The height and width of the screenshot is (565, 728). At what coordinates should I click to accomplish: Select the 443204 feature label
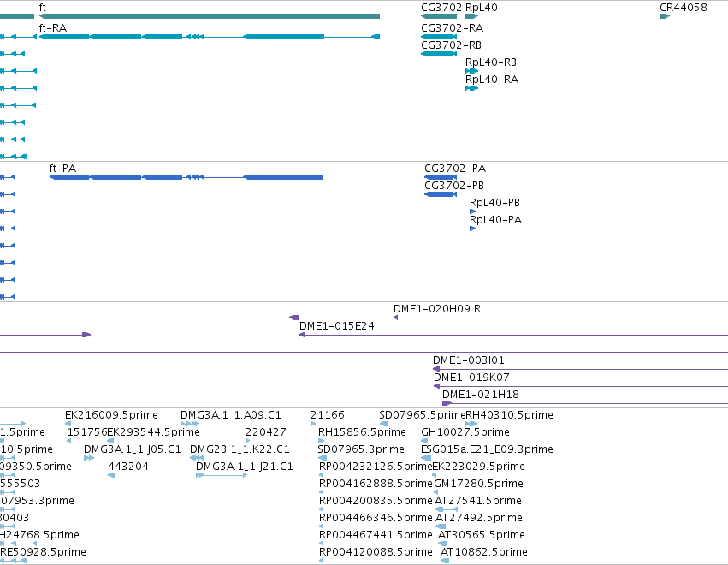click(128, 467)
